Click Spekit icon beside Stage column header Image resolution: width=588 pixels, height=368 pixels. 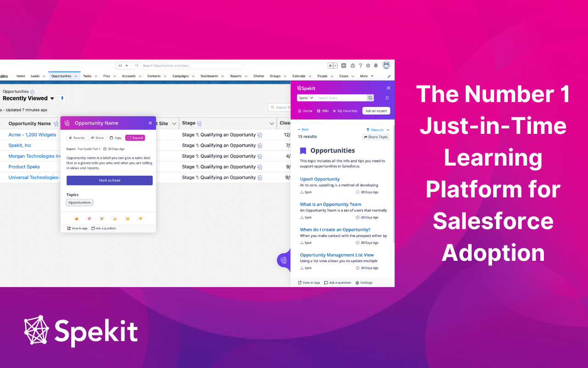[x=199, y=123]
